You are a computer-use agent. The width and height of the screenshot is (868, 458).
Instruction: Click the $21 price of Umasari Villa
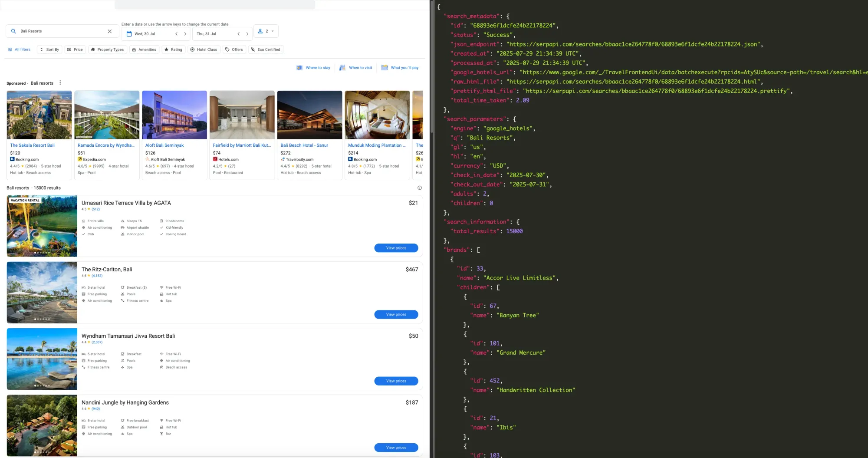(414, 203)
